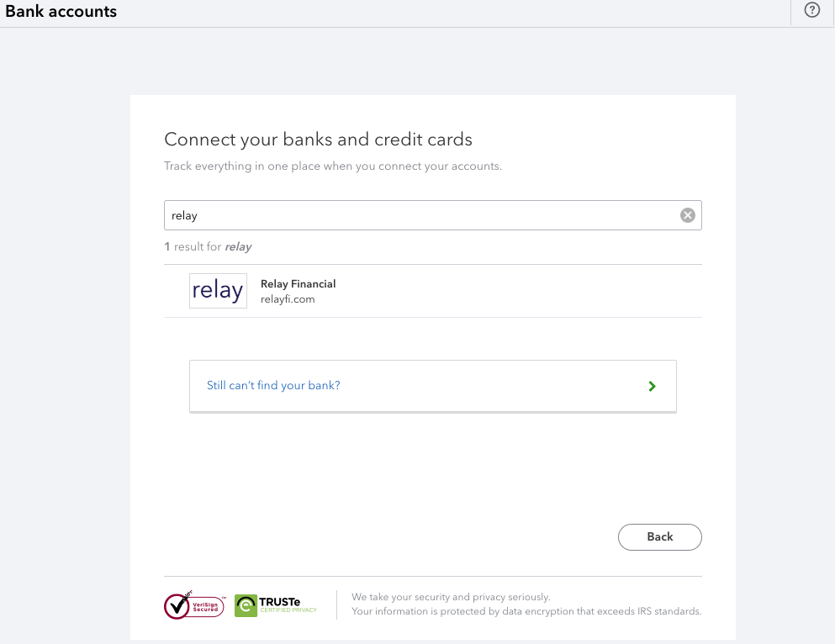The width and height of the screenshot is (835, 644).
Task: Click the Bank accounts page title
Action: pyautogui.click(x=61, y=11)
